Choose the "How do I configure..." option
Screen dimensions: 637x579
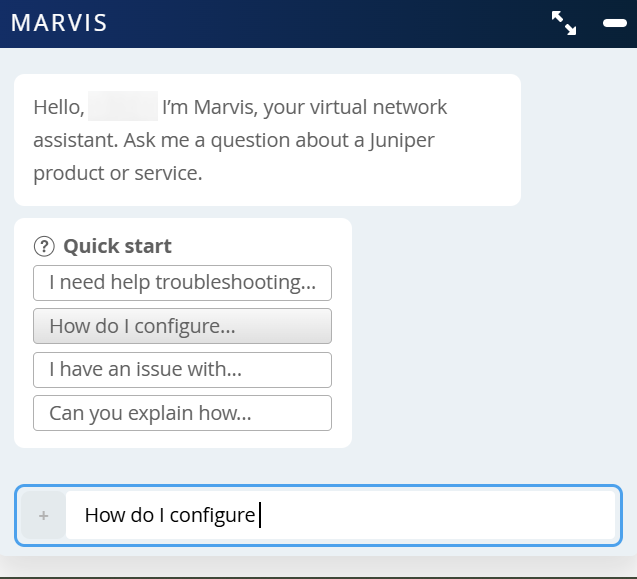182,326
